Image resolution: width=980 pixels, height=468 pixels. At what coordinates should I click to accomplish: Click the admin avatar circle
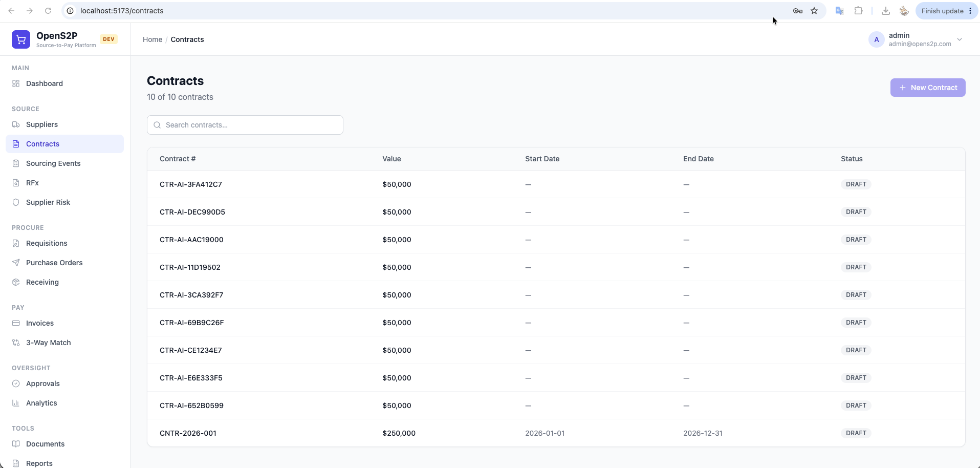(877, 39)
